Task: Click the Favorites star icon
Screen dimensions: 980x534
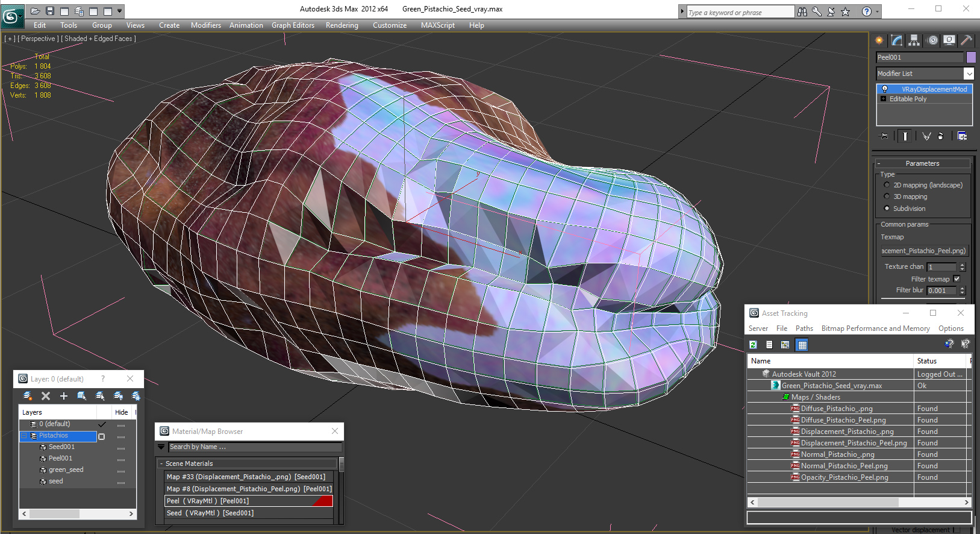Action: click(846, 11)
